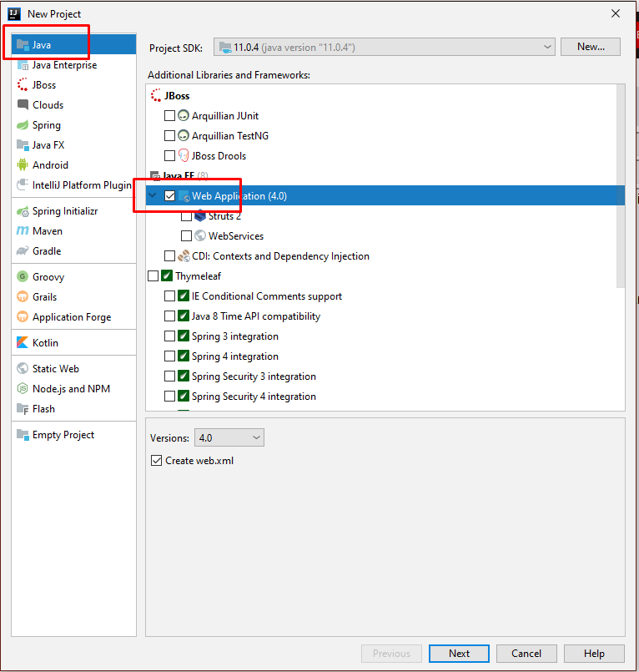Viewport: 639px width, 672px height.
Task: Enable Arquillian JUnit checkbox
Action: 169,116
